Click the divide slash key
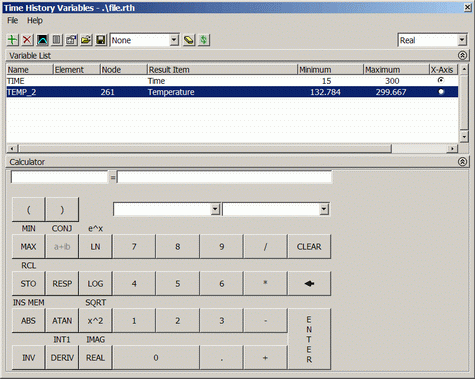 [x=265, y=246]
